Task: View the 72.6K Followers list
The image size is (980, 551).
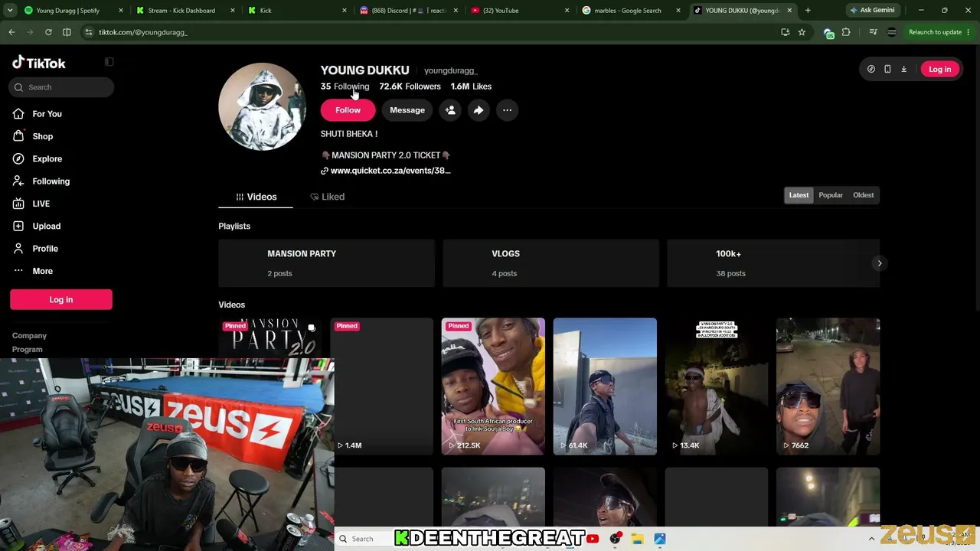Action: [x=410, y=86]
